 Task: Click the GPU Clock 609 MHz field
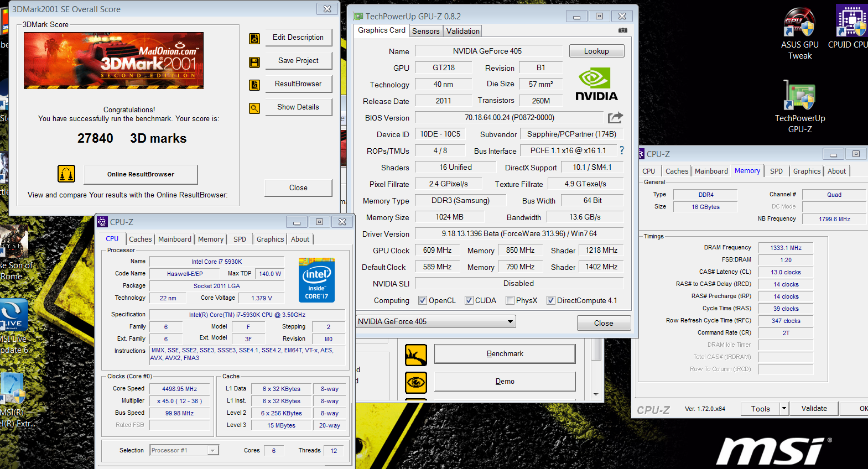coord(437,250)
